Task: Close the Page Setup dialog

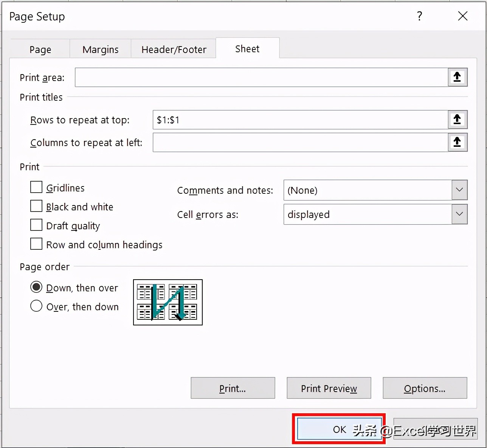Action: coord(463,16)
